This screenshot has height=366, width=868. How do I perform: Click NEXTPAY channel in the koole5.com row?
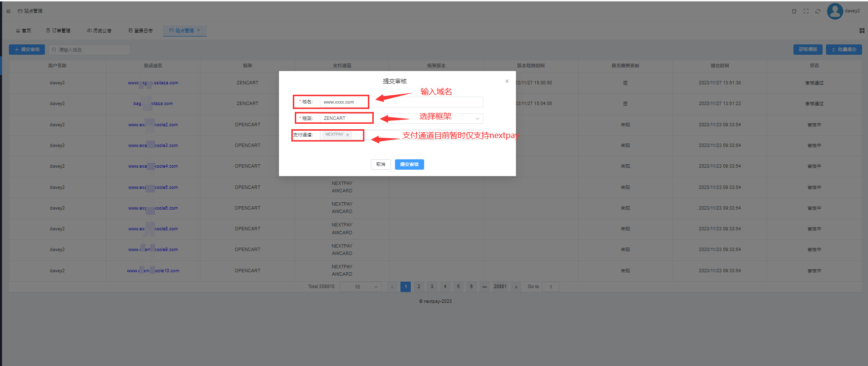point(342,183)
